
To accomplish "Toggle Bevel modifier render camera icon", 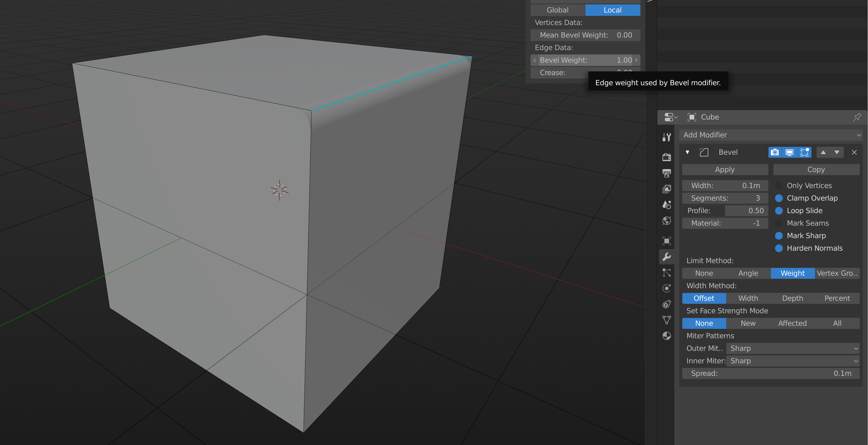I will pos(775,152).
